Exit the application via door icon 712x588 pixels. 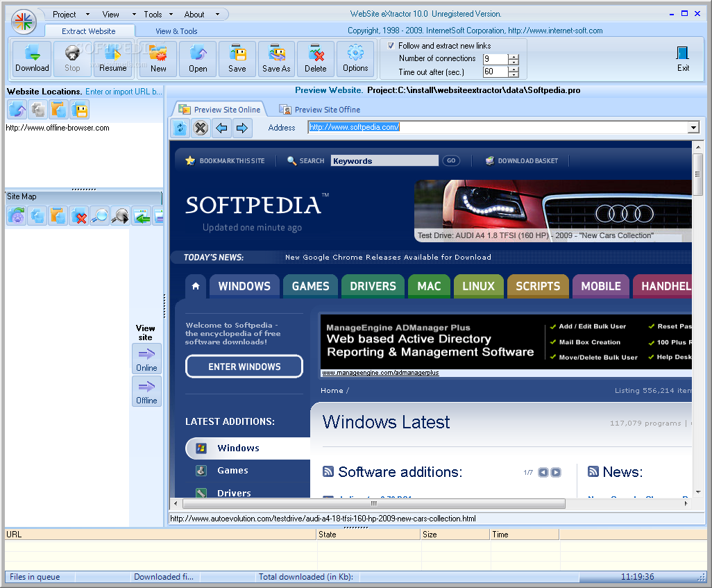click(683, 58)
